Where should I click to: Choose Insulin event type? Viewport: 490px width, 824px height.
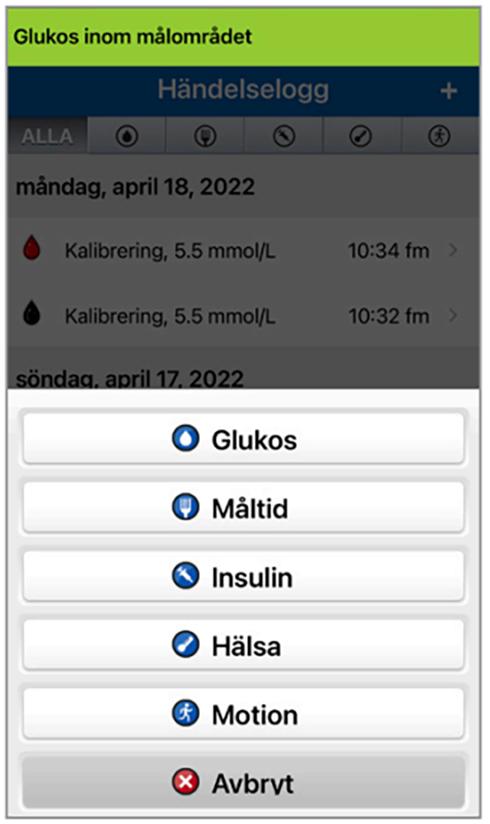[x=243, y=576]
